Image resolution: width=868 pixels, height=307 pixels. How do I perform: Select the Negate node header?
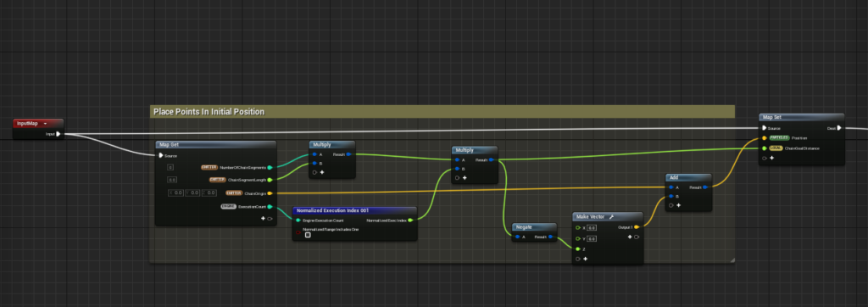[x=534, y=227]
